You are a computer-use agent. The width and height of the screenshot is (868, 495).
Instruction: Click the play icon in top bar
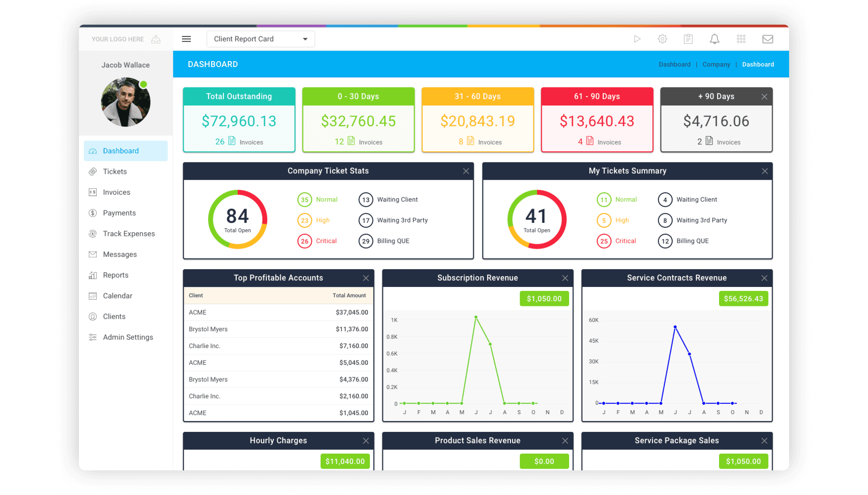[x=637, y=39]
